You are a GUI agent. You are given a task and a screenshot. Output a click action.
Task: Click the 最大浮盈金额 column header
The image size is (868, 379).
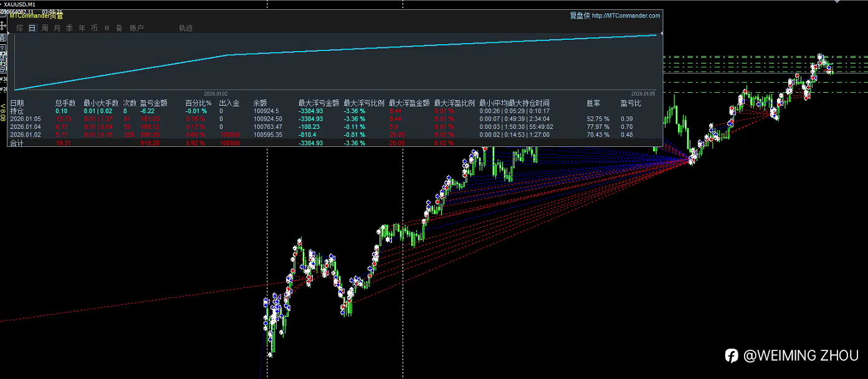click(x=409, y=103)
